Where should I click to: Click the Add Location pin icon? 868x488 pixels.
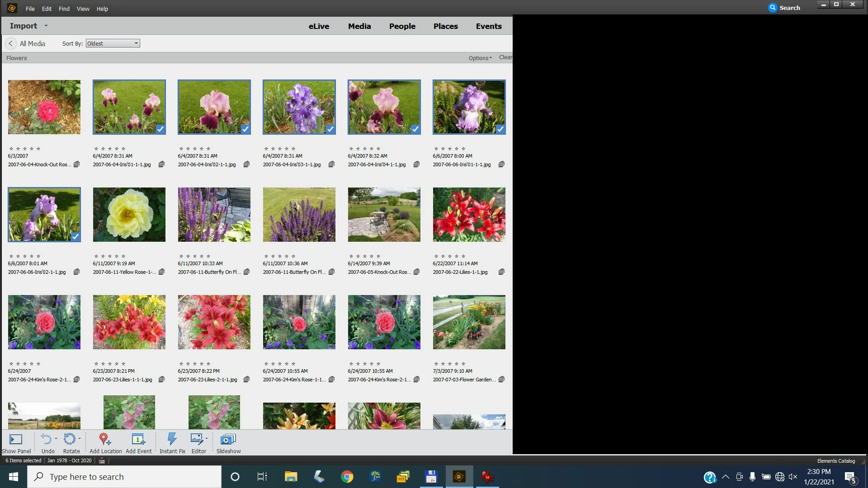(x=105, y=439)
